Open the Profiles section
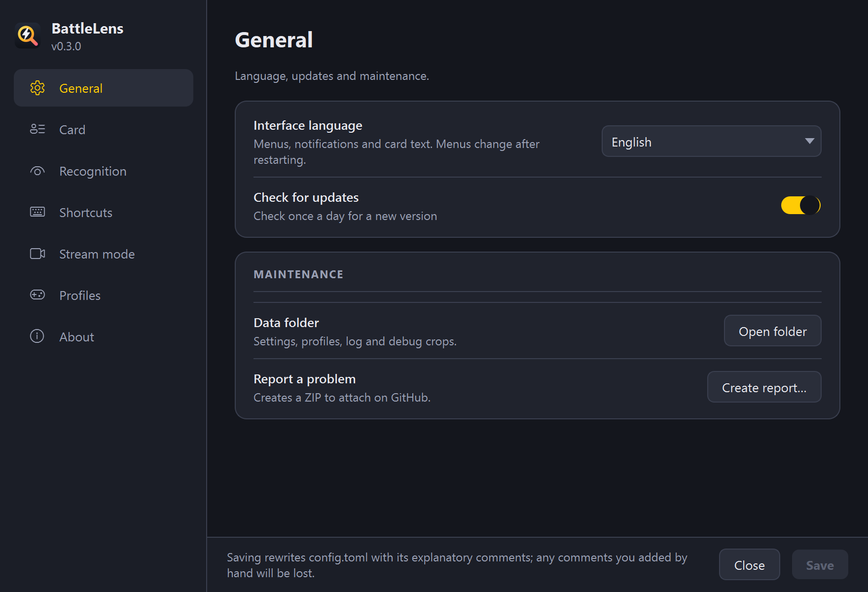The width and height of the screenshot is (868, 592). (104, 295)
